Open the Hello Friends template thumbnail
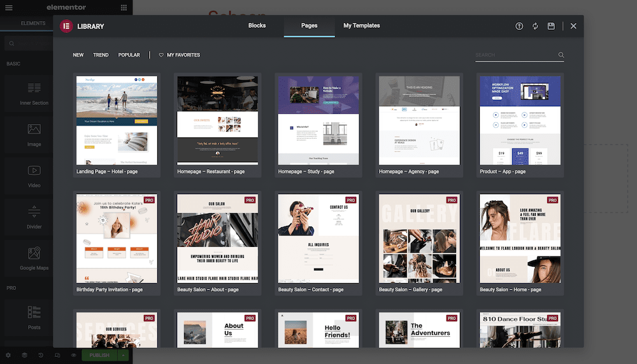The width and height of the screenshot is (637, 364). [318, 330]
